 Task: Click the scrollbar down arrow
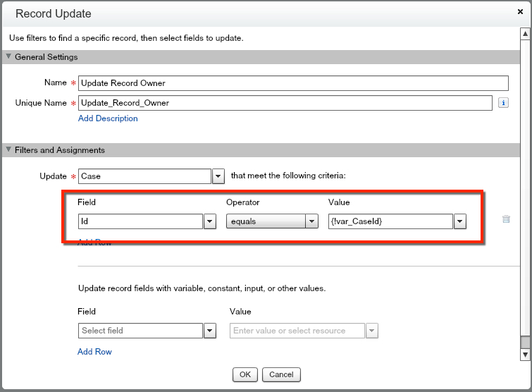coord(524,355)
